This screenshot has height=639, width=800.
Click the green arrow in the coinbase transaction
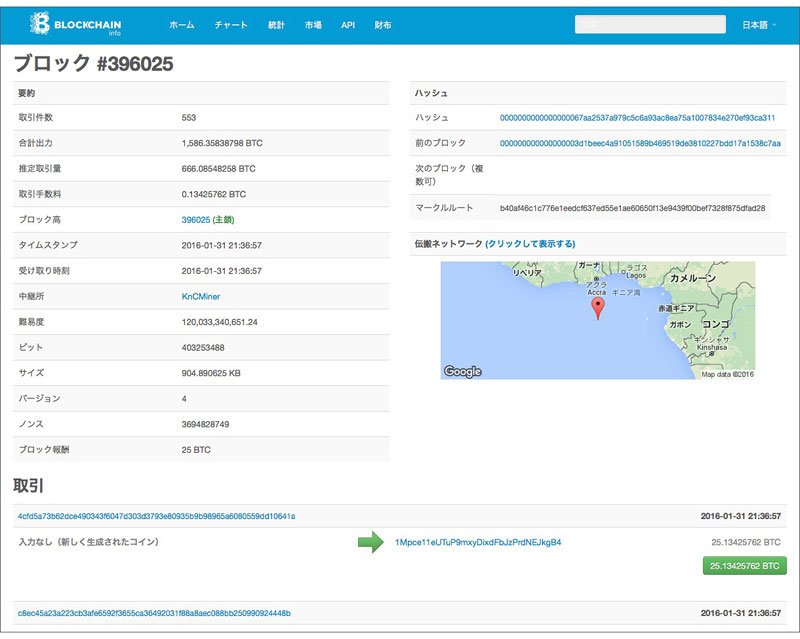(370, 542)
